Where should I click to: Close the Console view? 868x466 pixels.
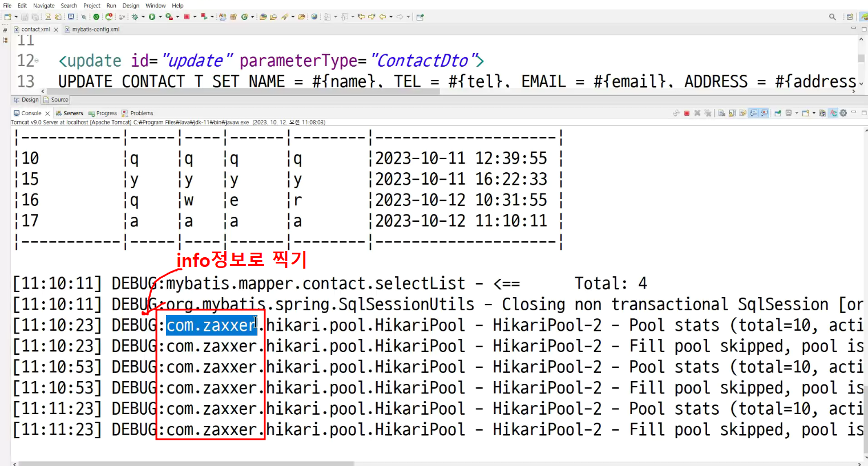(47, 114)
